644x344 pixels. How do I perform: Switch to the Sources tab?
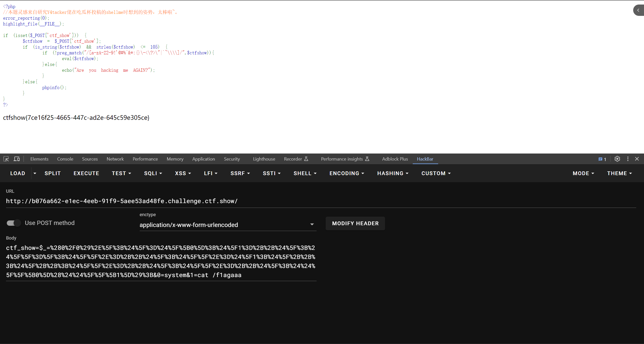[90, 159]
